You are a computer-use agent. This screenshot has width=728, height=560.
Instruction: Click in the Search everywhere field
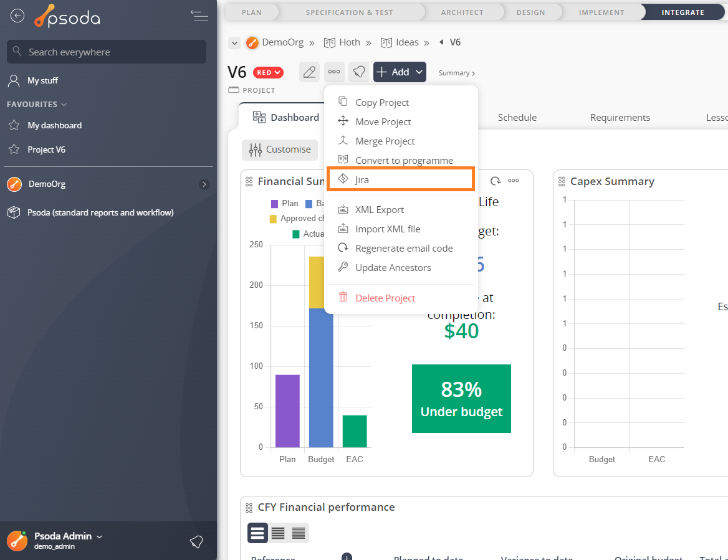point(107,52)
